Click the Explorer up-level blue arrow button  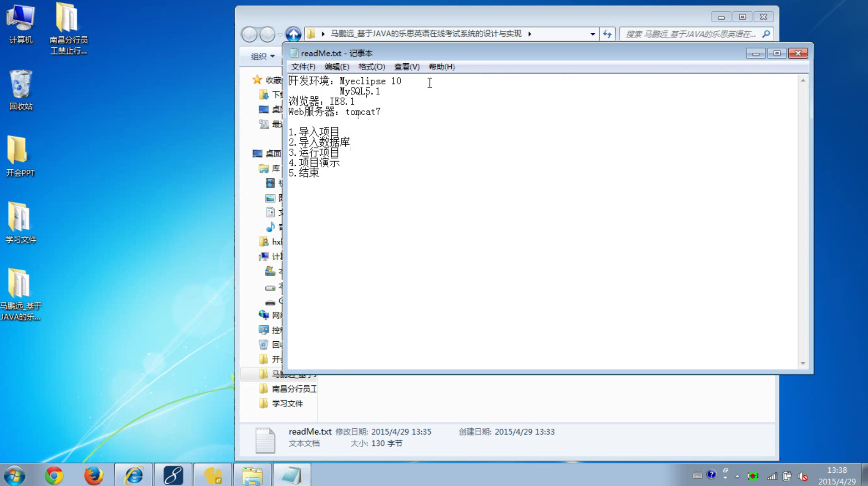coord(293,34)
